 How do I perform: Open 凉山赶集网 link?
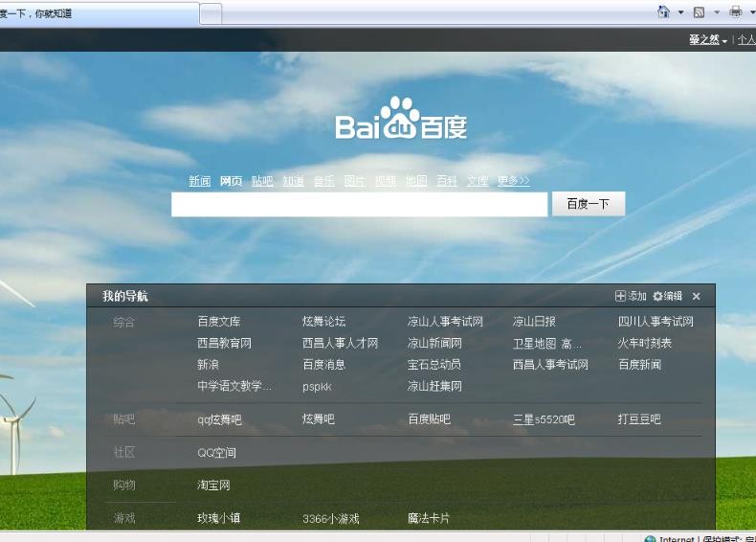[434, 386]
